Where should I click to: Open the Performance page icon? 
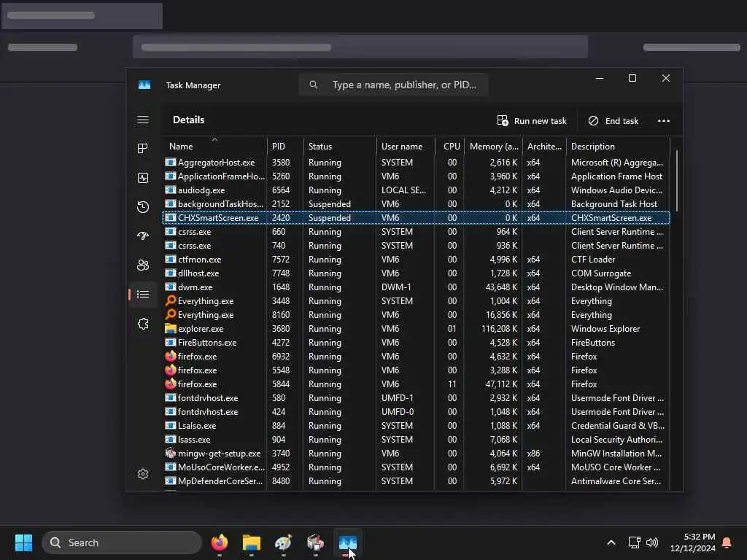[x=143, y=178]
